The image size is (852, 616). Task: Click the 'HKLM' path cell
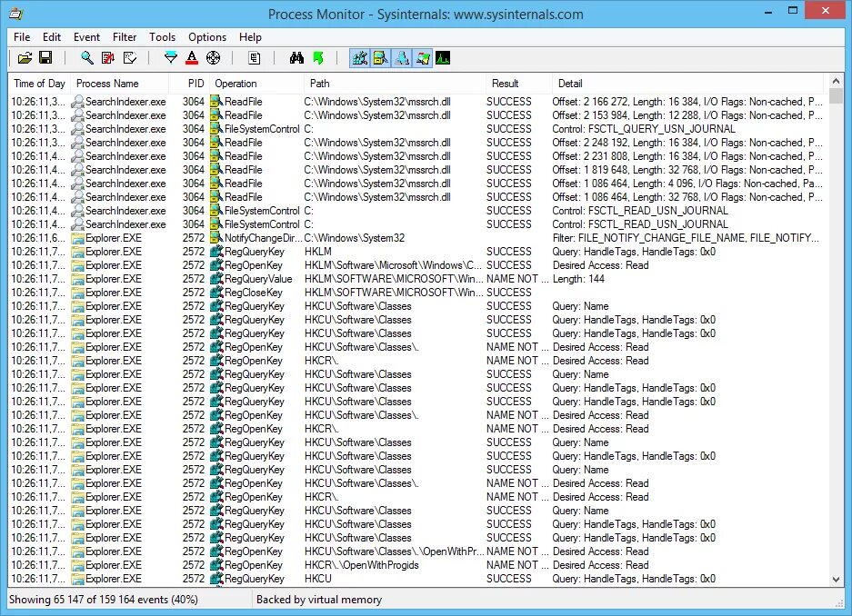pos(318,252)
